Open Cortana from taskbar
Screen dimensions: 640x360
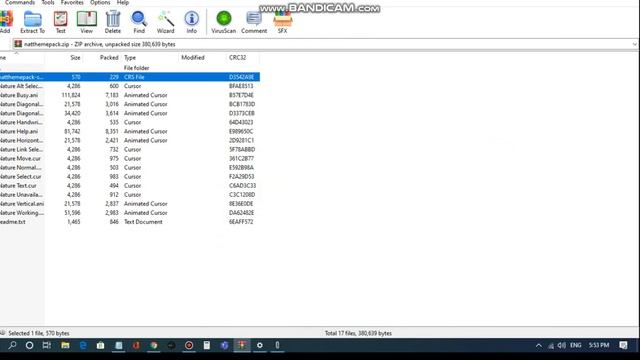point(29,345)
